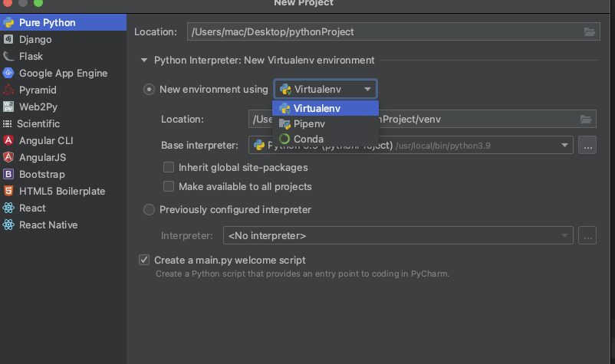The height and width of the screenshot is (364, 615).
Task: Click the Angular CLI icon
Action: [8, 140]
